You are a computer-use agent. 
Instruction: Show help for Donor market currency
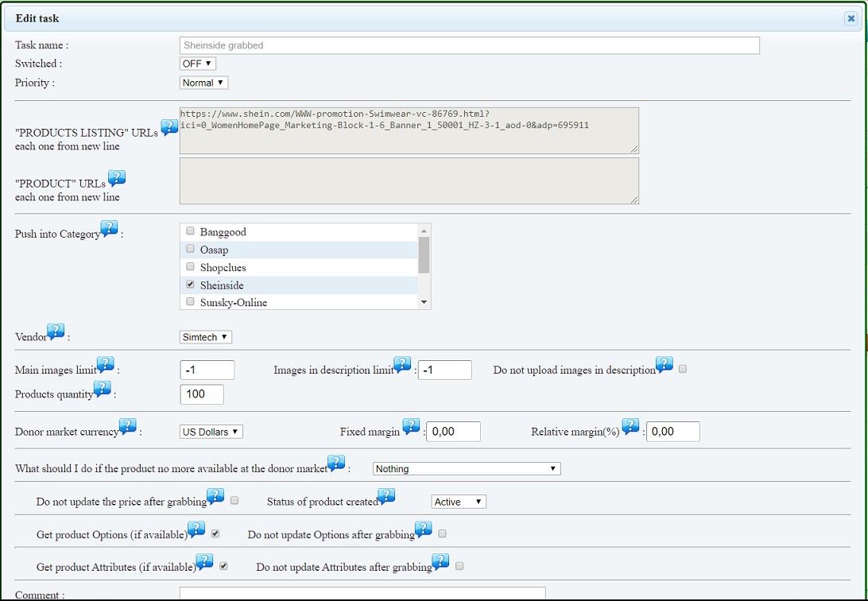point(128,426)
